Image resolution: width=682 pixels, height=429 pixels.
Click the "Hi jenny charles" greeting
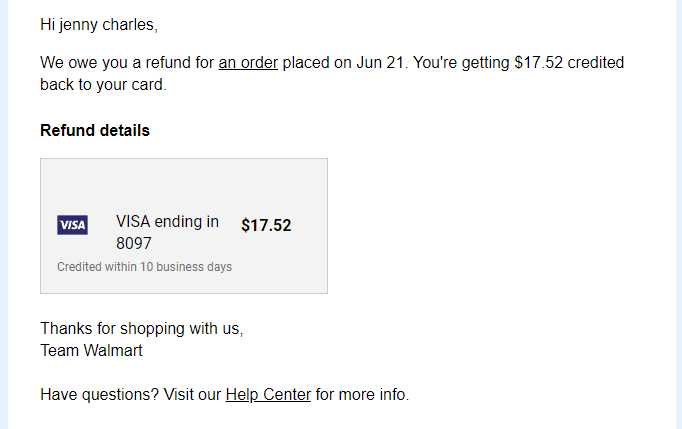pyautogui.click(x=99, y=25)
